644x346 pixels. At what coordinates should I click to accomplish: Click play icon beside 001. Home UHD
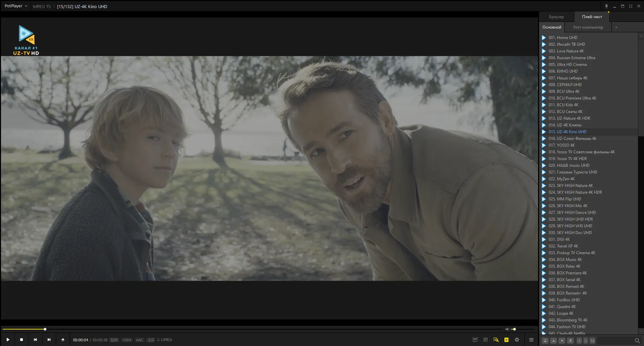pyautogui.click(x=544, y=38)
